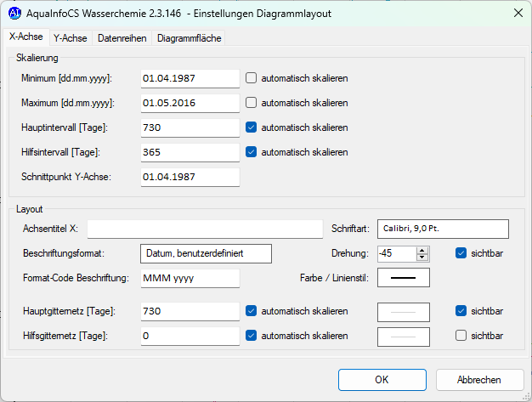Click the Minimum date field

(x=190, y=79)
